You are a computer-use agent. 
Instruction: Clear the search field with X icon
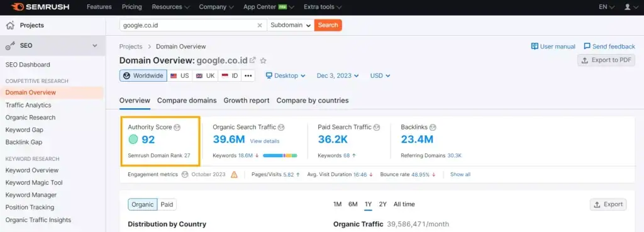point(260,25)
